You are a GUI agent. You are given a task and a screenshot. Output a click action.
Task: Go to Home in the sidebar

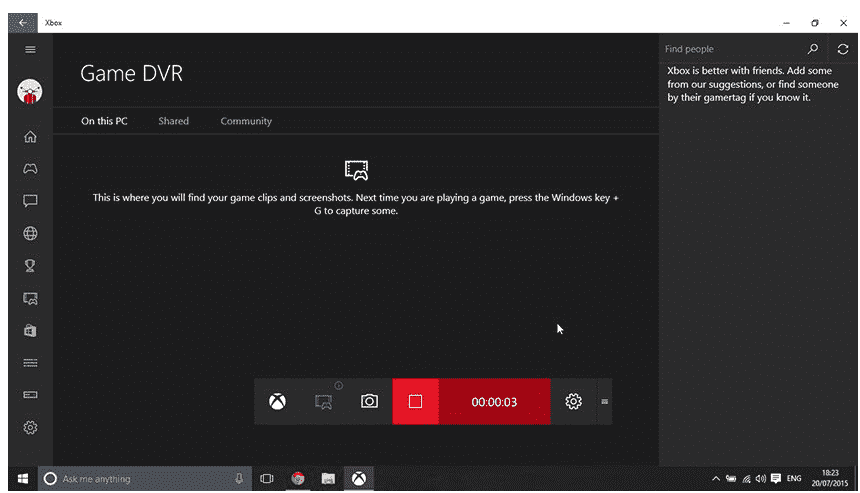30,137
